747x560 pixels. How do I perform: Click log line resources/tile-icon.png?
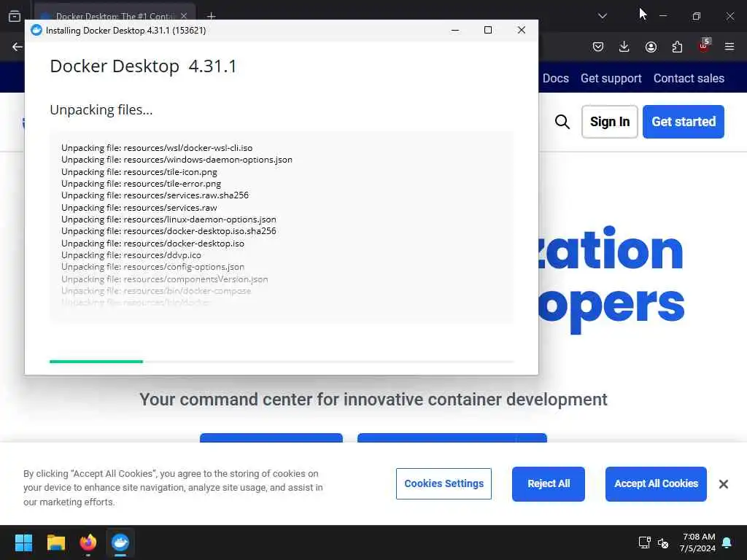139,172
